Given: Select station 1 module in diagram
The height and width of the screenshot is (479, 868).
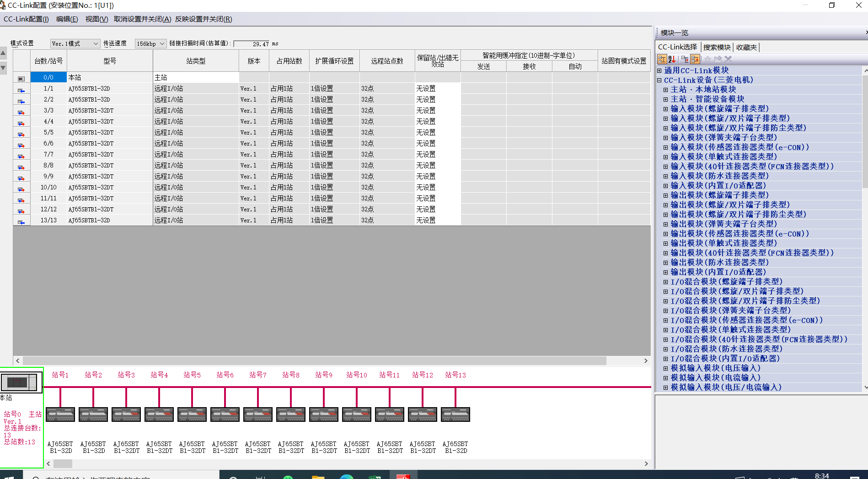Looking at the screenshot, I should 60,414.
